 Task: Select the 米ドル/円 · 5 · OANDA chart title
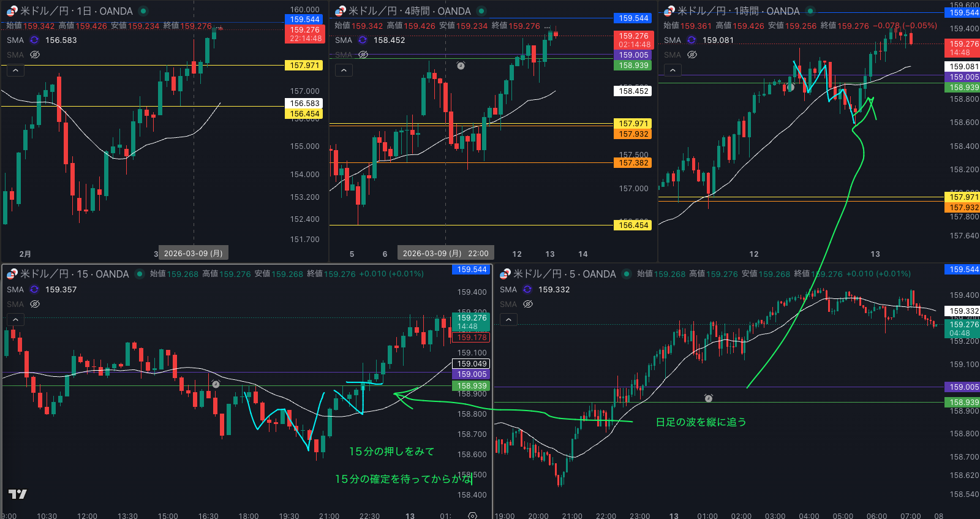pos(564,274)
